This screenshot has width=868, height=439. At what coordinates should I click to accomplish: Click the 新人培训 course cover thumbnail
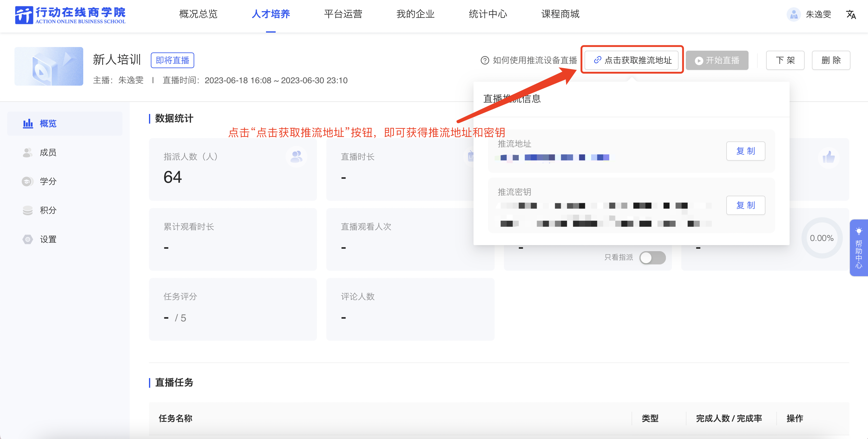coord(49,66)
